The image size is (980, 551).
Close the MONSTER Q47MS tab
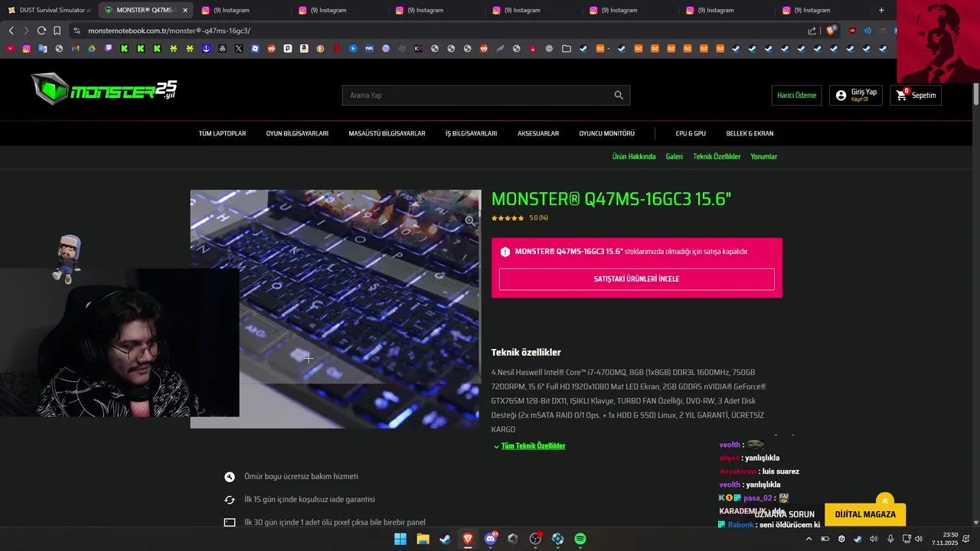[185, 10]
